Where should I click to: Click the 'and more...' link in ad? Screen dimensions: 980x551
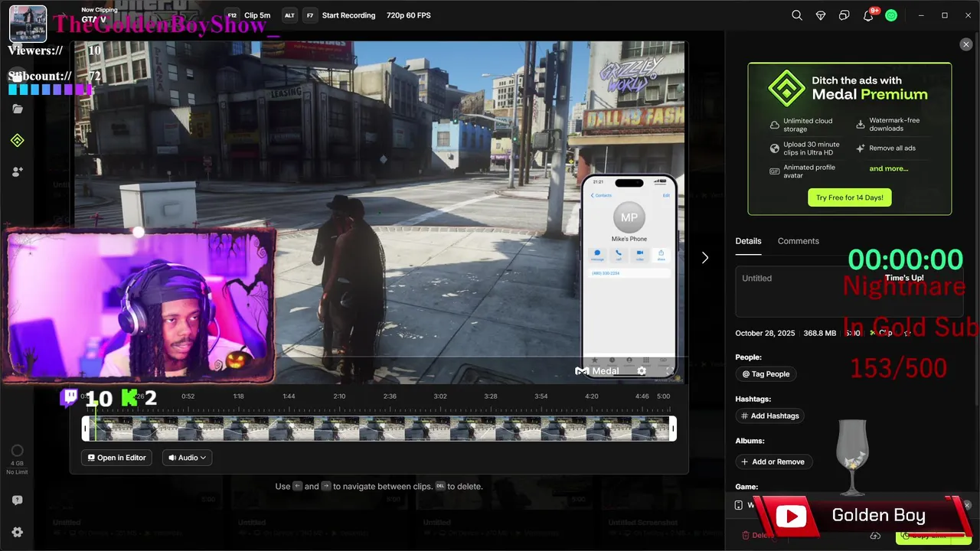888,168
